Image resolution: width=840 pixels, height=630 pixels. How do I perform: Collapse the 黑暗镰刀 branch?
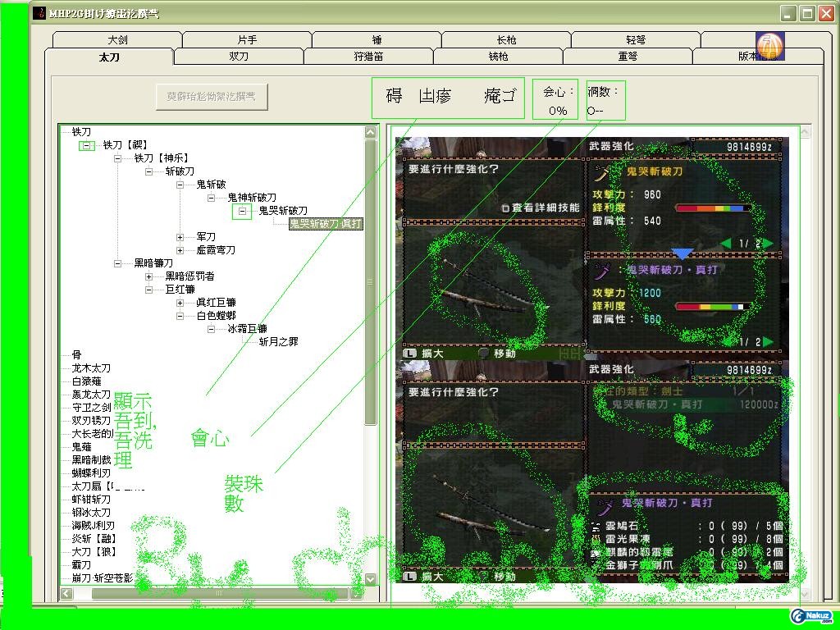coord(117,263)
